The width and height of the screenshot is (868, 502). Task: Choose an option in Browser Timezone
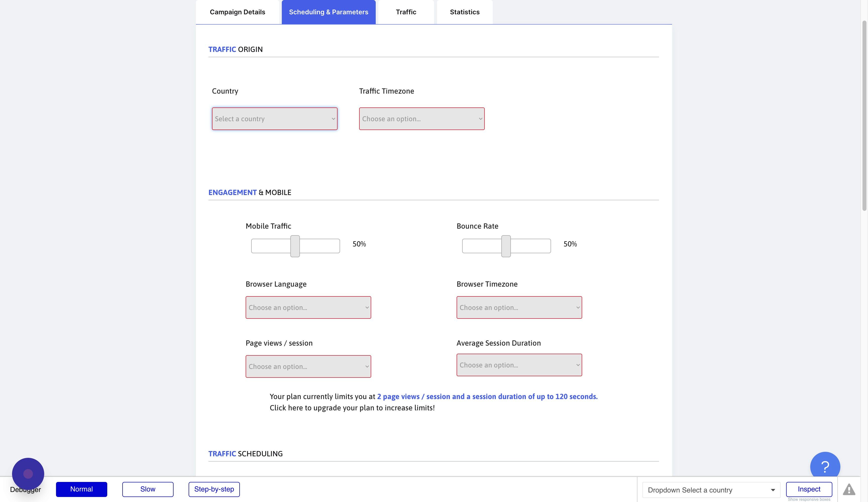coord(519,307)
